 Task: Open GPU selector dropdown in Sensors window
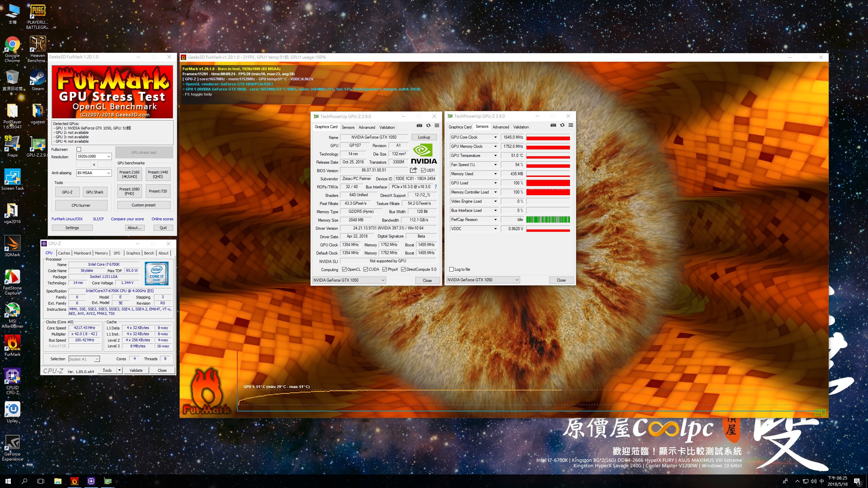pyautogui.click(x=483, y=280)
